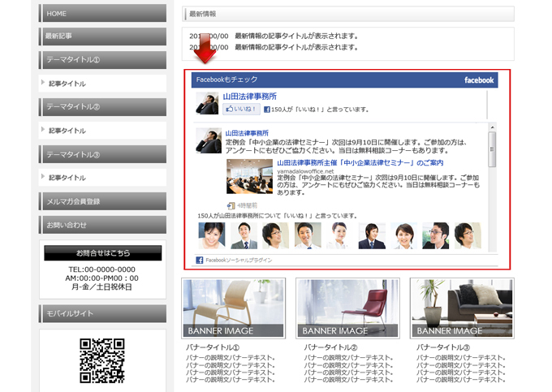The image size is (552, 392).
Task: Expand 記事タイトル item under テーマタイトル③
Action: (x=43, y=177)
